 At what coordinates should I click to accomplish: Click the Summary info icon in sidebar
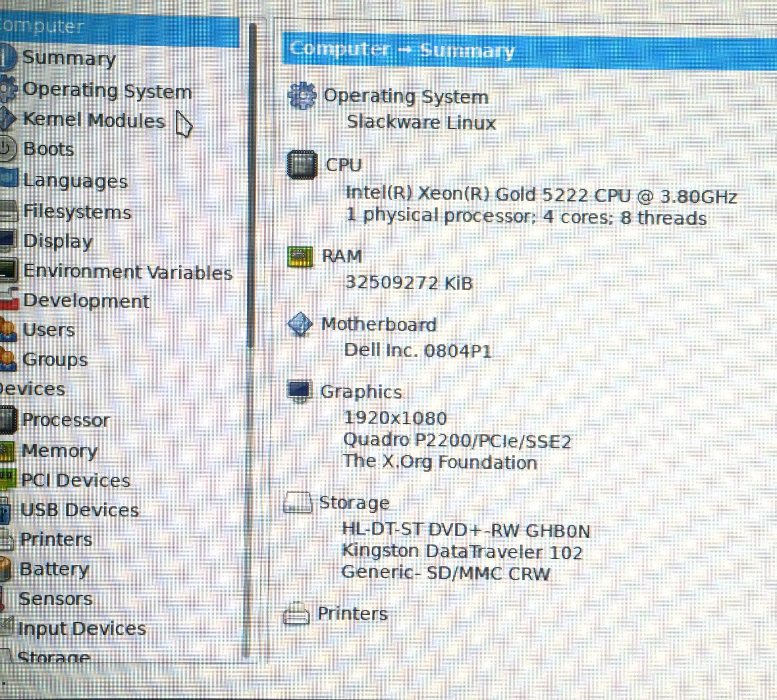7,57
